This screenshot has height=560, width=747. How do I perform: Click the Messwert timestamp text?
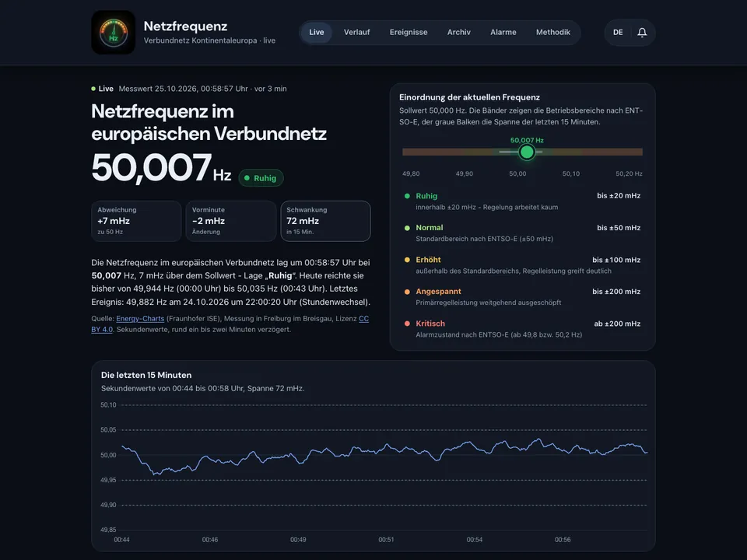pyautogui.click(x=202, y=89)
